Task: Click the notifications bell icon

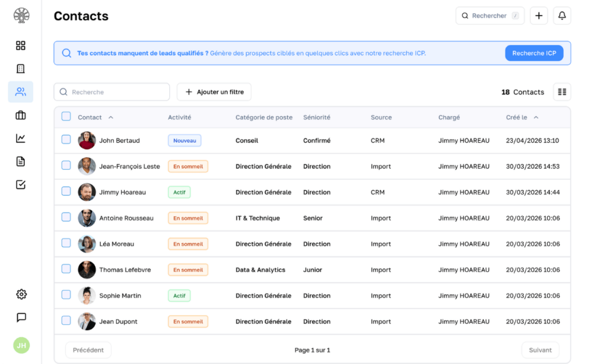Action: (561, 15)
